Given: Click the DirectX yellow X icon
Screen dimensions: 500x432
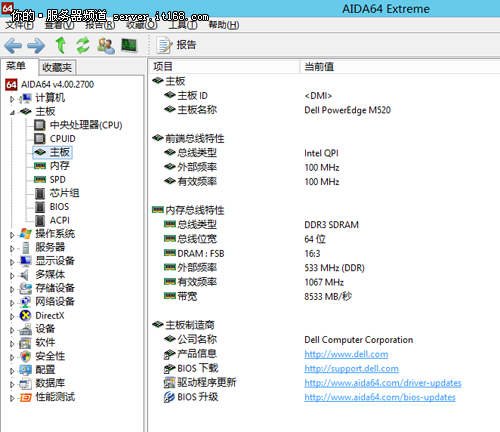Looking at the screenshot, I should click(26, 315).
